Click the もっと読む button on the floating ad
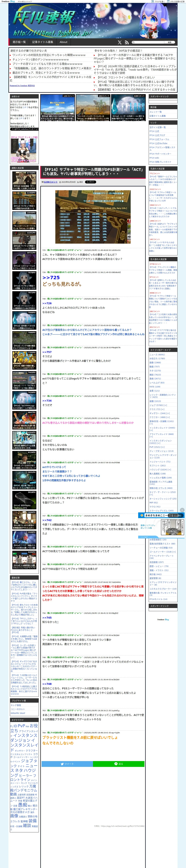The height and width of the screenshot is (868, 186). 176,516
